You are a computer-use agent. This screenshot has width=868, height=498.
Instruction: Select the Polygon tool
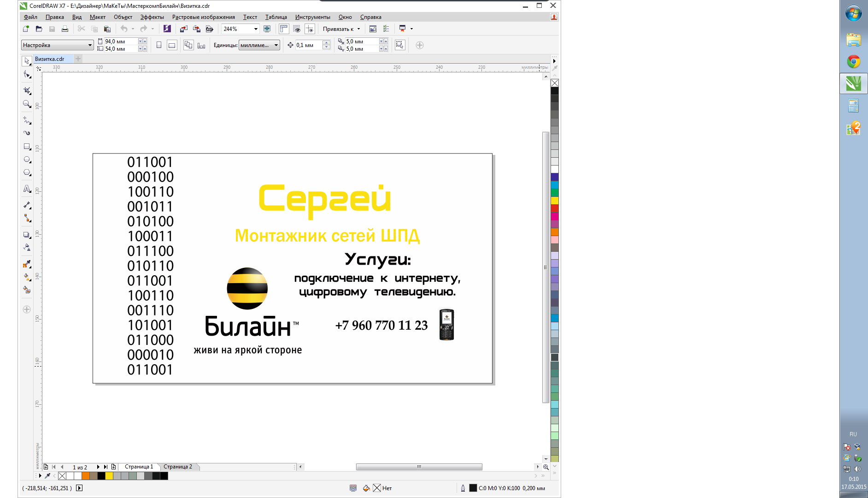[27, 172]
